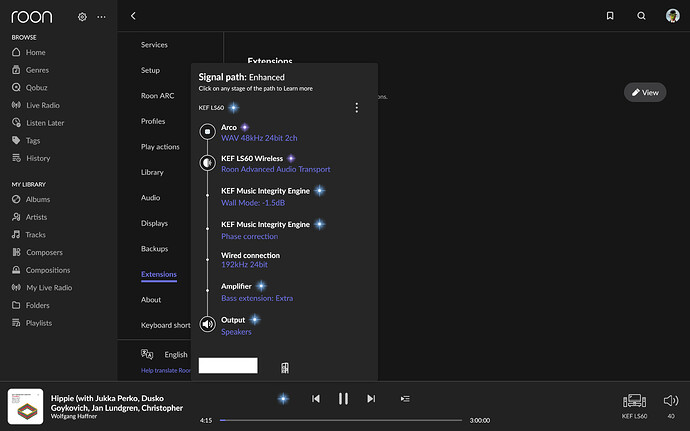Image resolution: width=690 pixels, height=431 pixels.
Task: Select Backups settings tab
Action: click(x=154, y=249)
